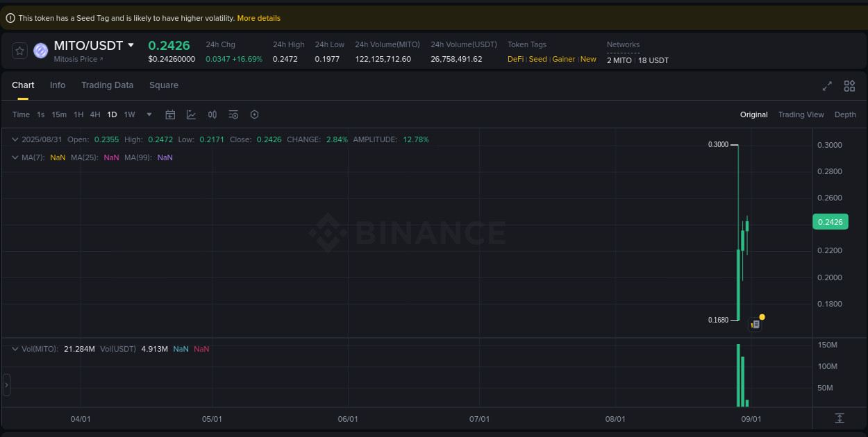Open additional timeframes dropdown arrow
This screenshot has width=868, height=437.
(x=148, y=114)
